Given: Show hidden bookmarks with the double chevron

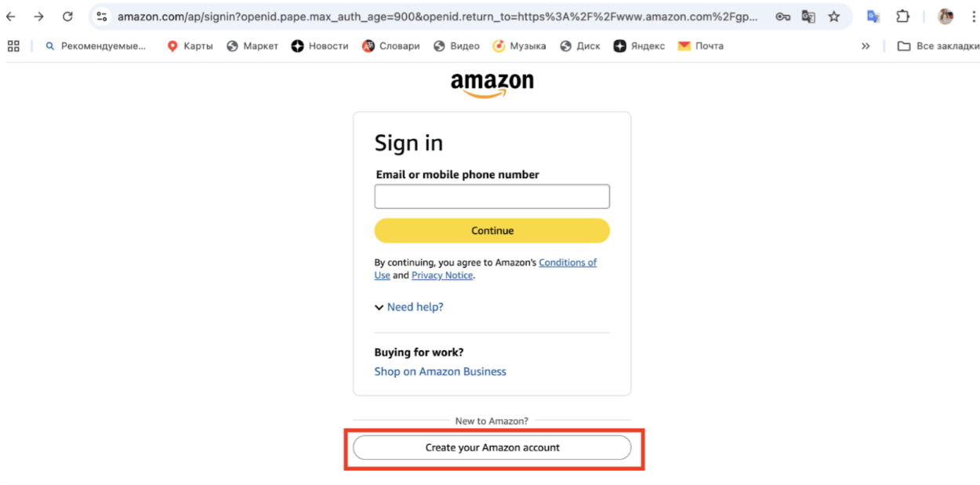Looking at the screenshot, I should [866, 46].
